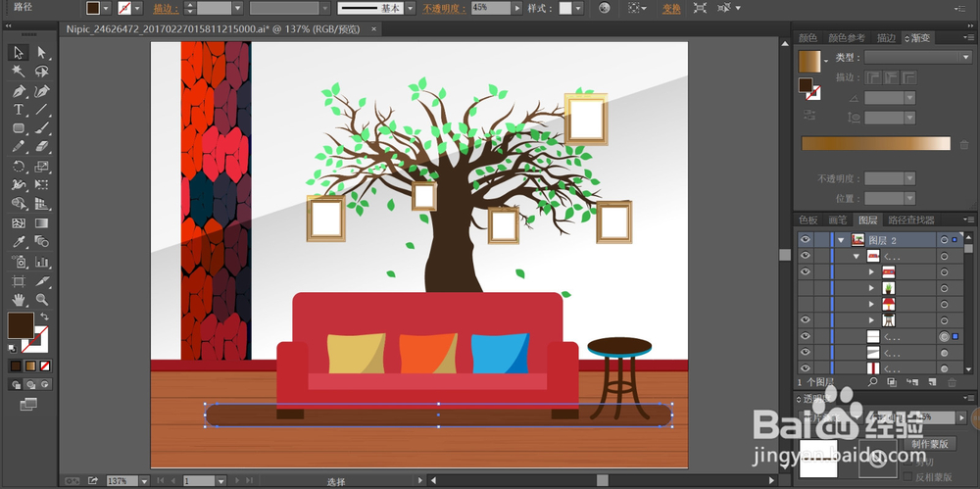Viewport: 980px width, 489px height.
Task: Activate the Eraser tool
Action: 42,146
